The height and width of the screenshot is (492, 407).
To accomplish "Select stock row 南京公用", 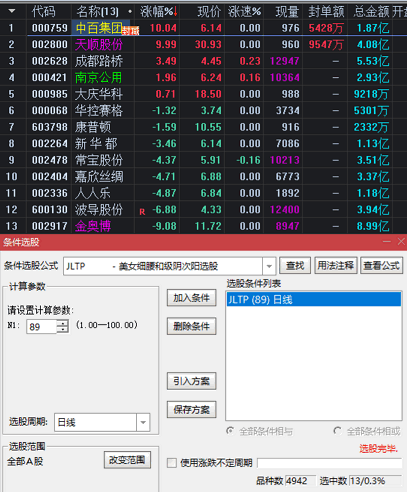I will point(203,77).
